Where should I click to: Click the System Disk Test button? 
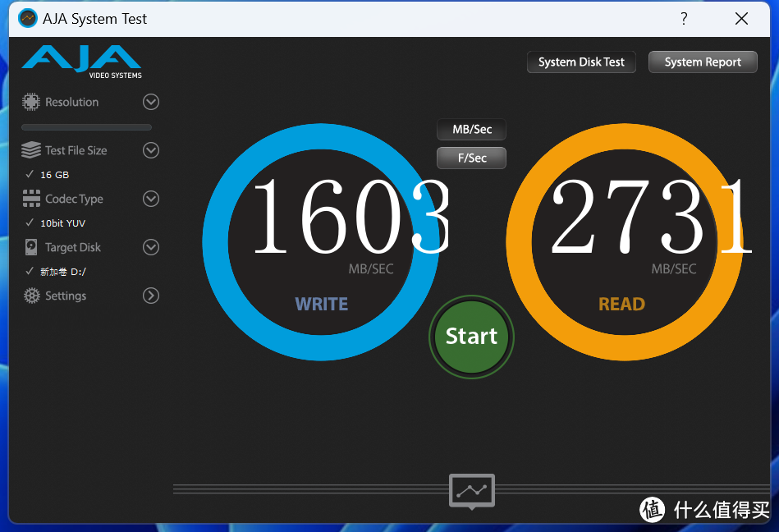tap(581, 62)
